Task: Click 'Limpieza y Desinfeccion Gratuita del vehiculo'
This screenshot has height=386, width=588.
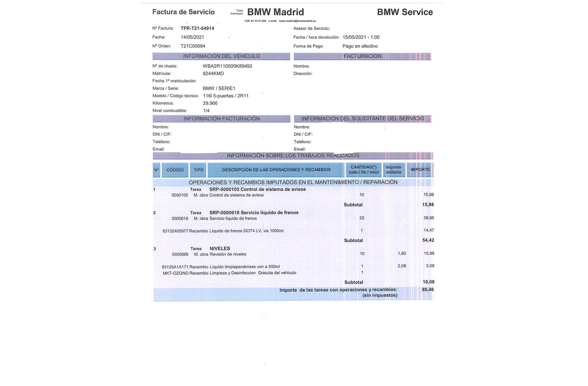Action: pos(253,273)
